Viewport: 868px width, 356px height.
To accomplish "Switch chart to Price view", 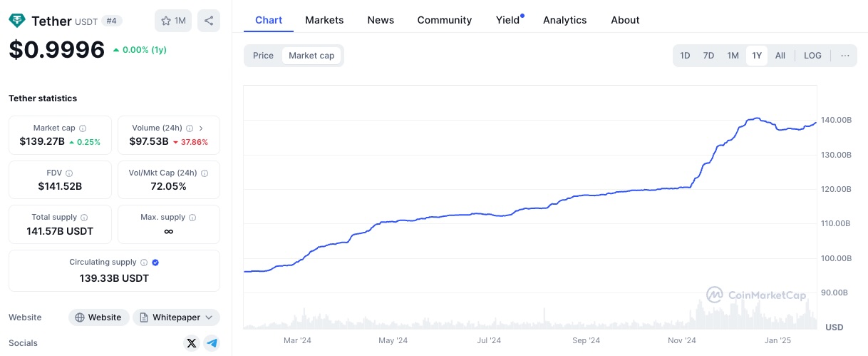I will (263, 56).
